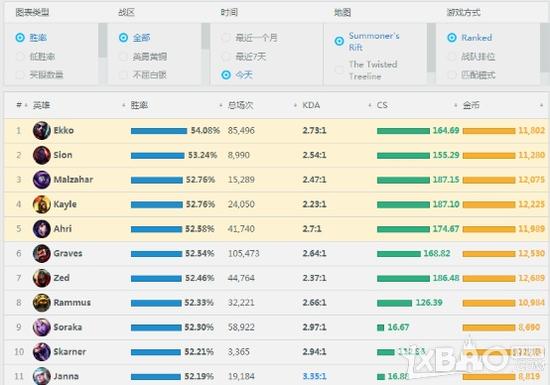550x385 pixels.
Task: Click the region list scrollbar
Action: [x=206, y=36]
